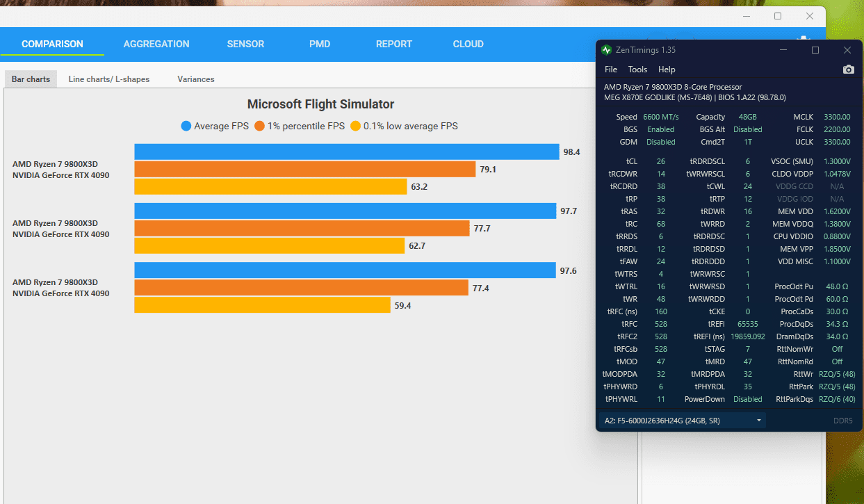Screen dimensions: 864x504
Task: Click the VSOC (SMU) value 1.3000V
Action: click(x=836, y=161)
